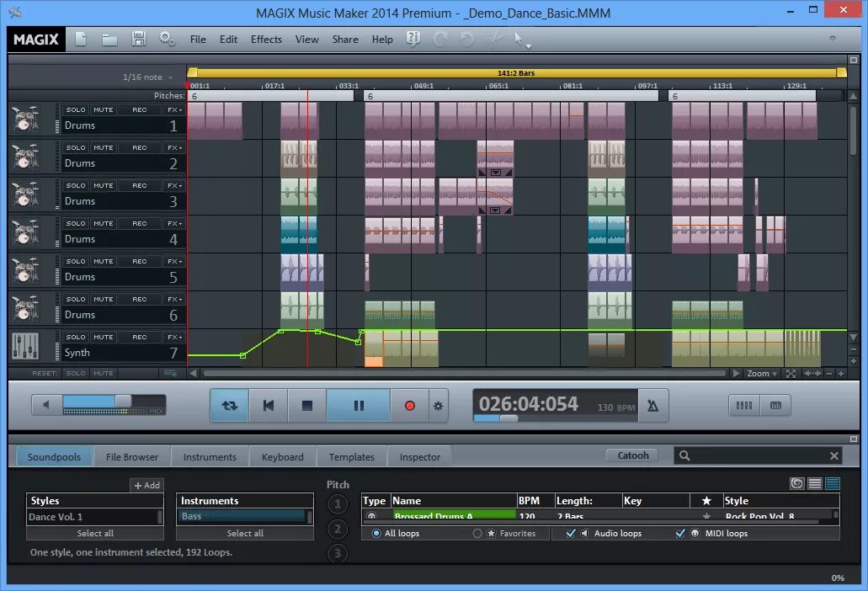Click the mixer fader icon of Synth track 7
The width and height of the screenshot is (868, 591).
pyautogui.click(x=25, y=346)
